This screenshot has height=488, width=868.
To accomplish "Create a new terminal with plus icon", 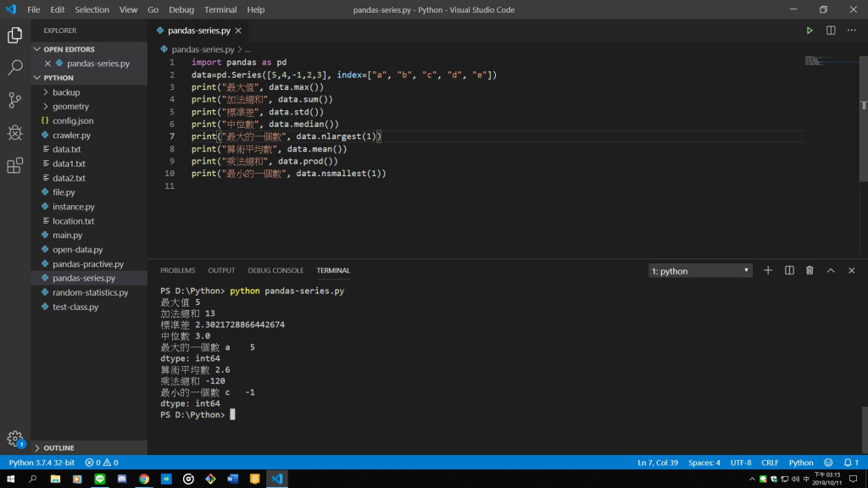I will point(768,270).
